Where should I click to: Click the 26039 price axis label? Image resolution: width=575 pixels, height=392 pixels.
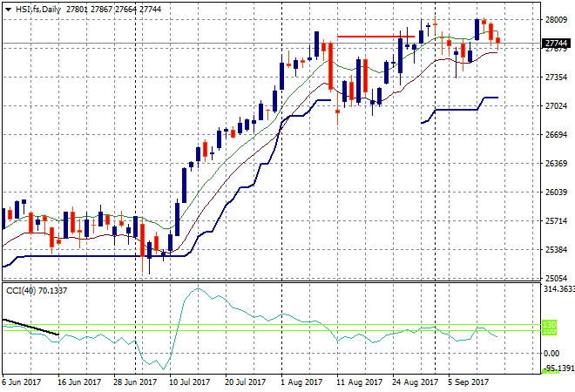(556, 193)
